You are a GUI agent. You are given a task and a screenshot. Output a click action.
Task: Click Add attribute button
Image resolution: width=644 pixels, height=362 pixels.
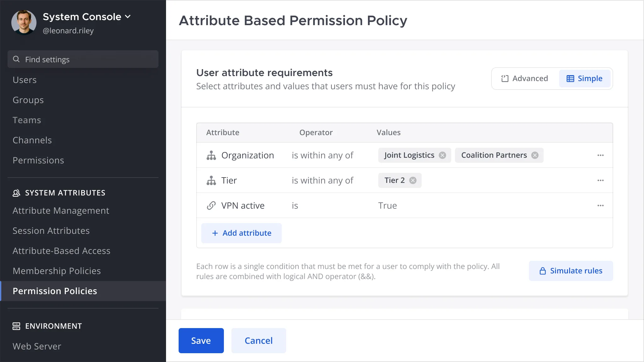[241, 233]
